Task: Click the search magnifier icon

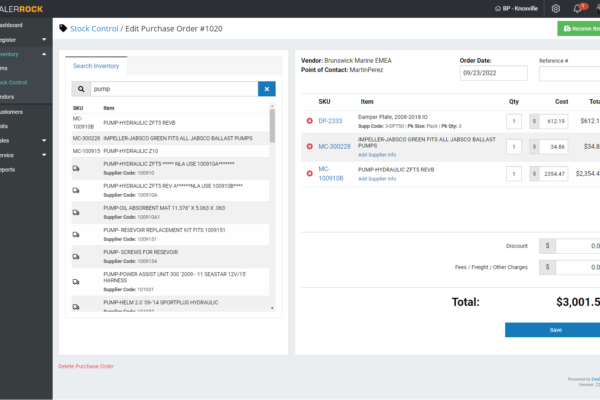Action: point(81,89)
